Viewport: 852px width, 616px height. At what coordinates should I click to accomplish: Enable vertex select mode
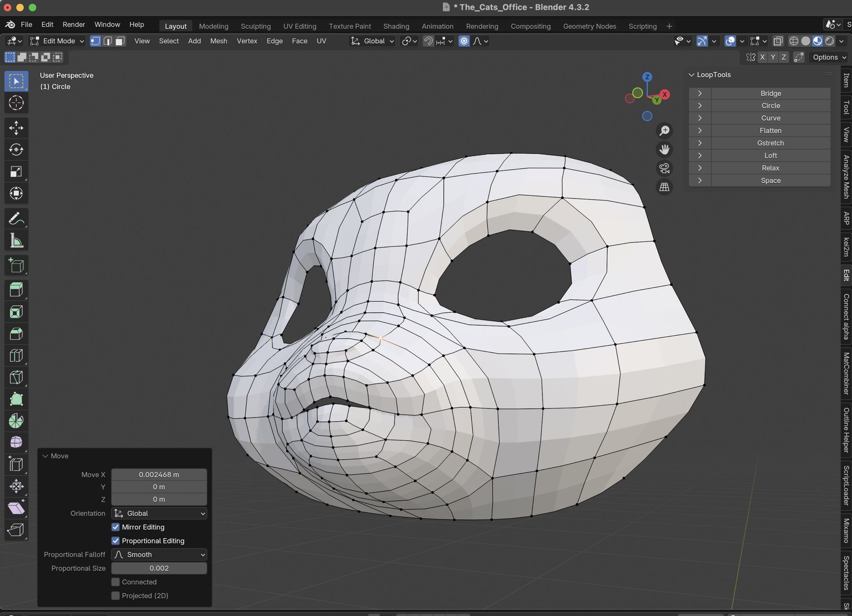(x=95, y=41)
